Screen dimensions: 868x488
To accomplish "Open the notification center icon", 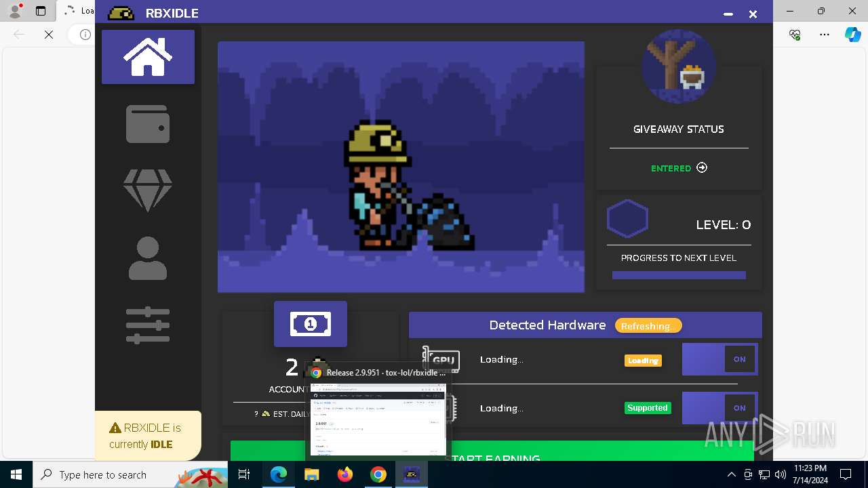I will point(846,474).
